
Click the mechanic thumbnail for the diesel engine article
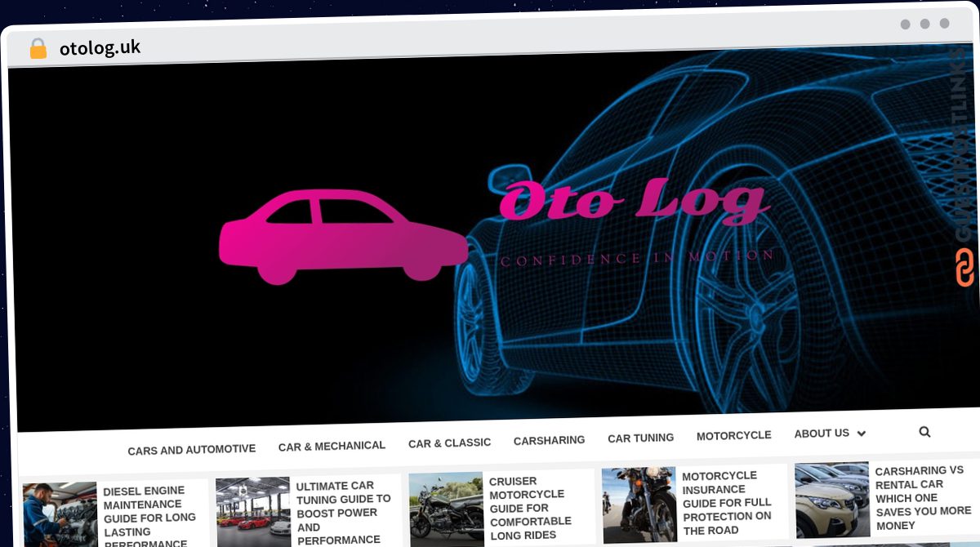60,515
